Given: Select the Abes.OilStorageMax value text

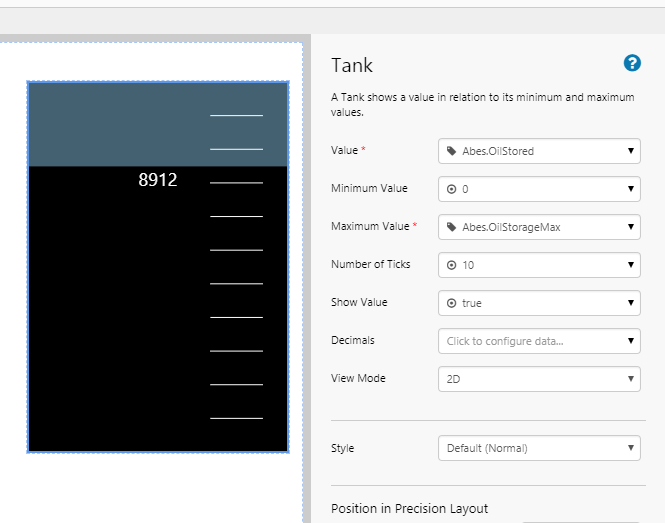Looking at the screenshot, I should 511,227.
